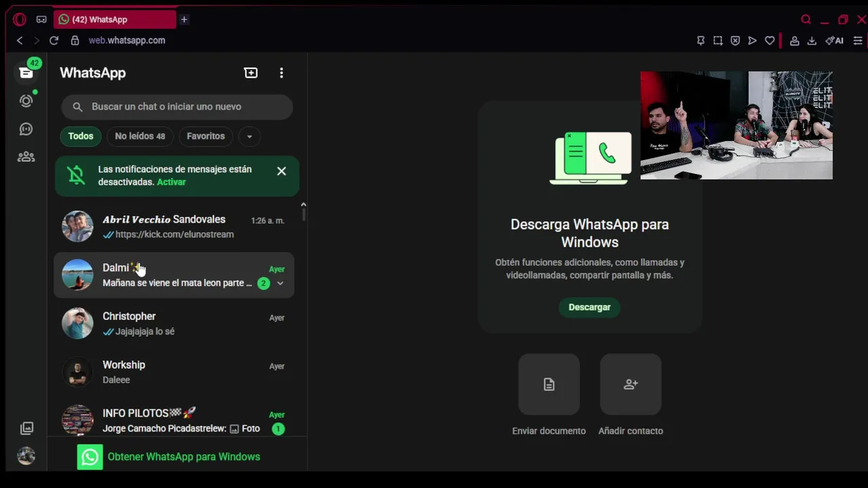Click the muted bell icon in the banner
This screenshot has width=868, height=488.
77,176
